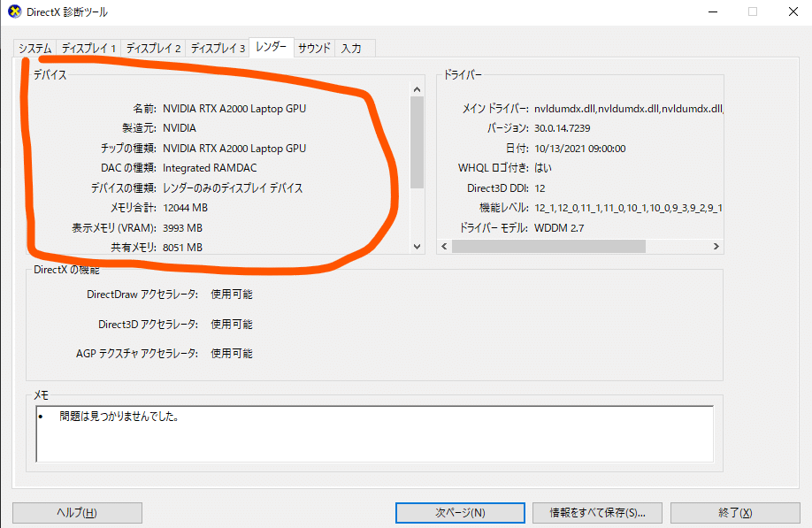The image size is (812, 528).
Task: Click the 次ページ(N) button
Action: coord(459,513)
